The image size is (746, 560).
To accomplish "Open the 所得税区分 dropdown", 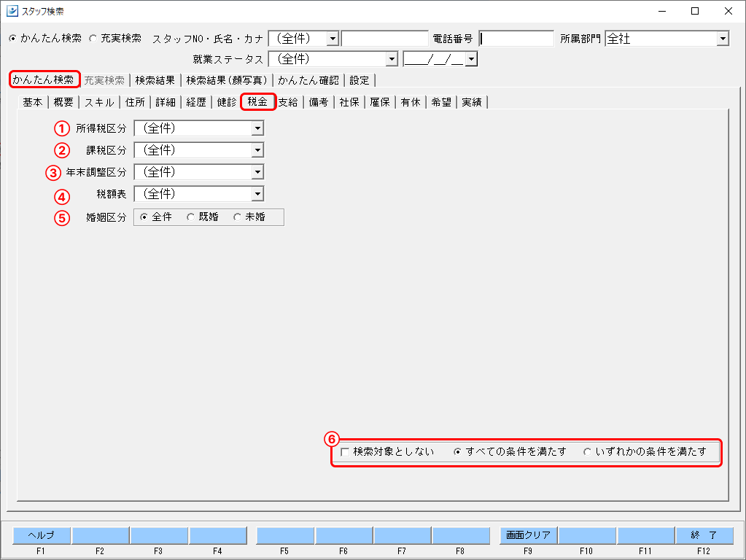I will (x=257, y=128).
